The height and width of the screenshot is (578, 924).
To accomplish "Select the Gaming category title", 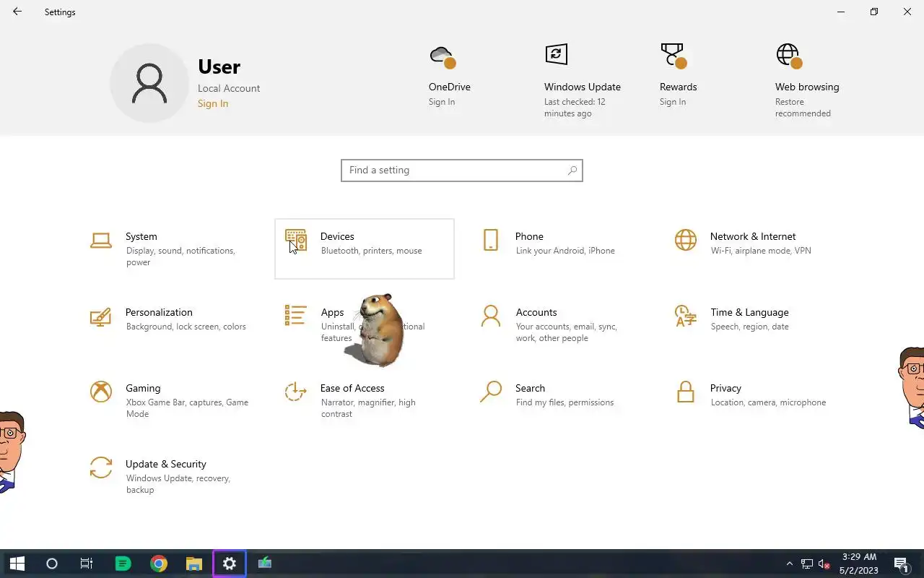I will click(x=143, y=388).
